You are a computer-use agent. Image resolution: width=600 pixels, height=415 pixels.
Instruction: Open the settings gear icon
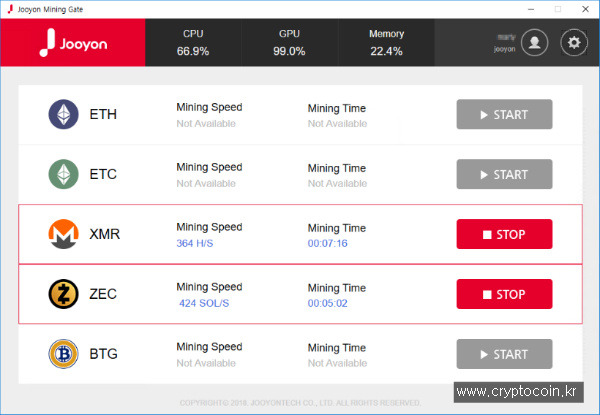pos(574,42)
